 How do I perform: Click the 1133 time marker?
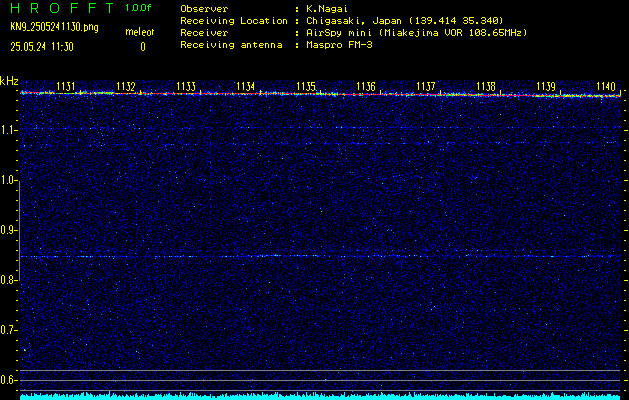tap(186, 86)
